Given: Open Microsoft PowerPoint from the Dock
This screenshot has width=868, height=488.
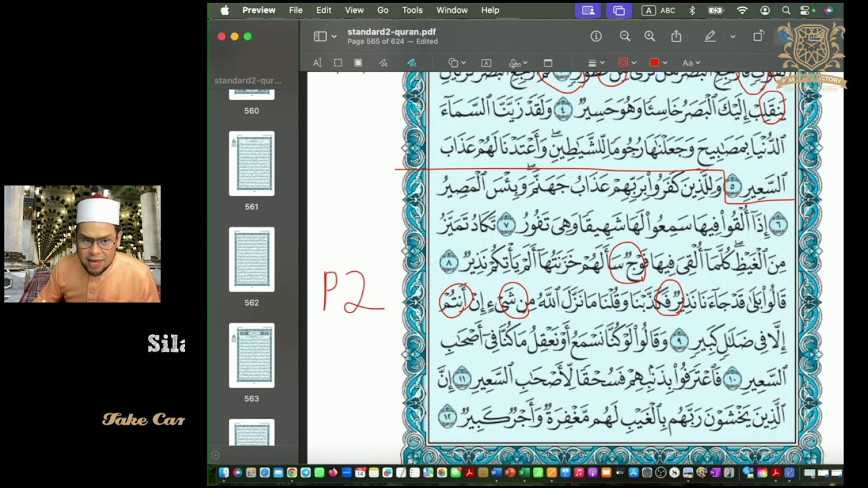Looking at the screenshot, I should click(510, 472).
